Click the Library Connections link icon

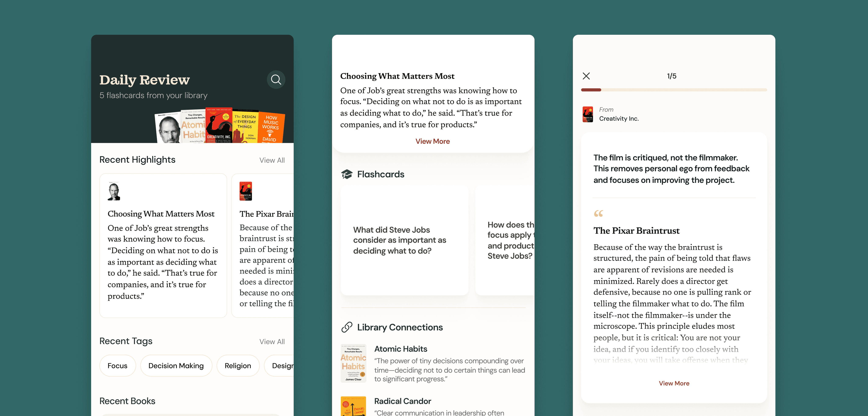(x=347, y=327)
